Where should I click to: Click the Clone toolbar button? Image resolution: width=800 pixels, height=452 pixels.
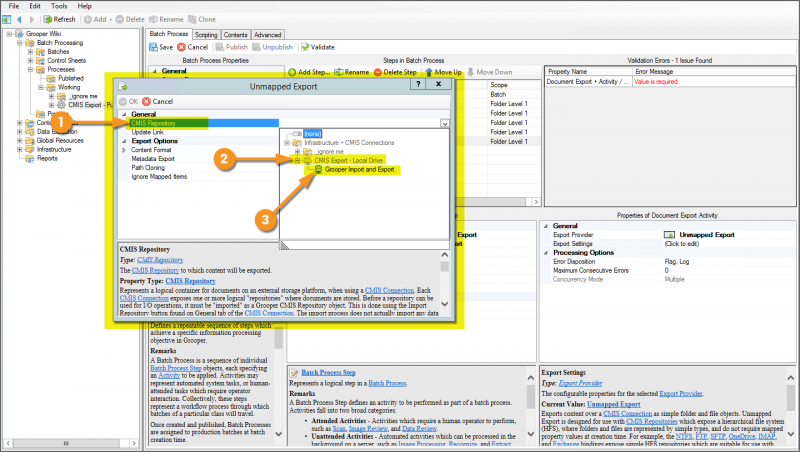pos(202,19)
